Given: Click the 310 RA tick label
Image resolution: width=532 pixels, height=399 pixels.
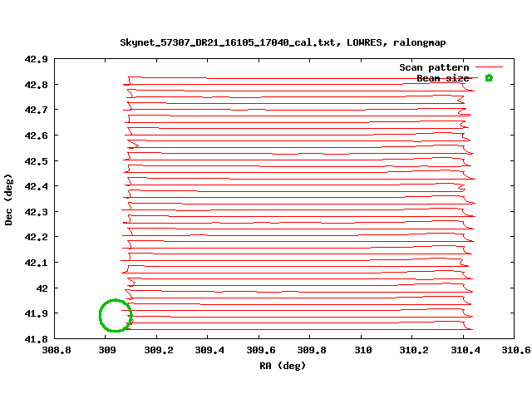Looking at the screenshot, I should coord(363,350).
